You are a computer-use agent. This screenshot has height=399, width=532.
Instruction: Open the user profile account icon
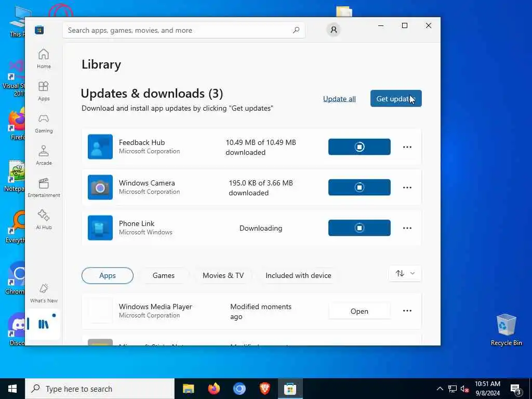pos(334,30)
